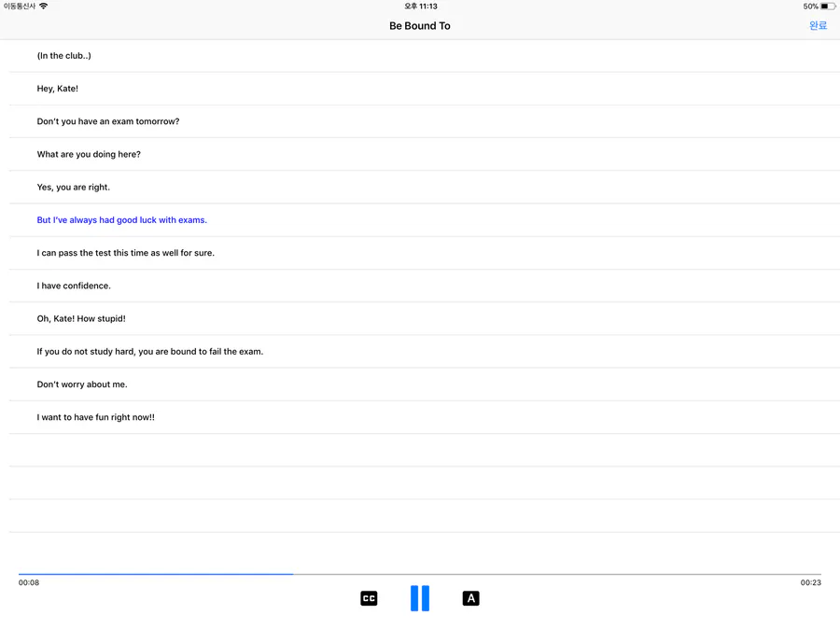The width and height of the screenshot is (840, 629).
Task: Toggle the A text display icon
Action: click(x=471, y=598)
